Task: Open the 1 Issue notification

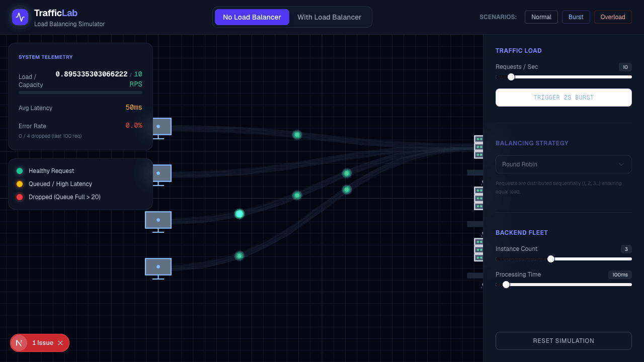Action: [43, 343]
